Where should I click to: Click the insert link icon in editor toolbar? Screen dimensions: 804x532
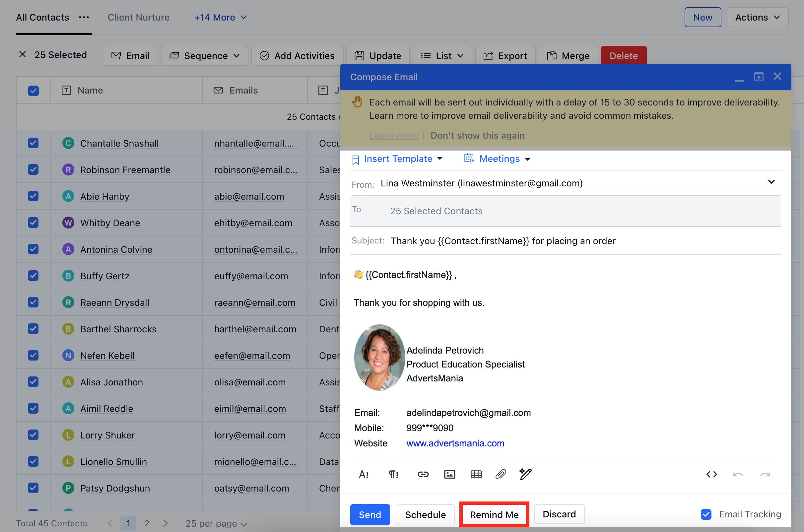click(x=423, y=474)
